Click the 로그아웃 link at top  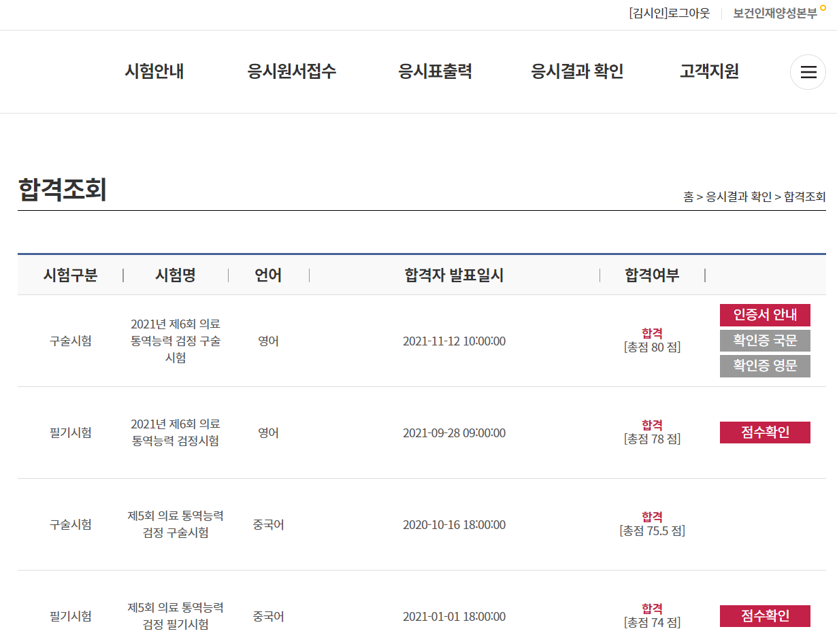[689, 13]
